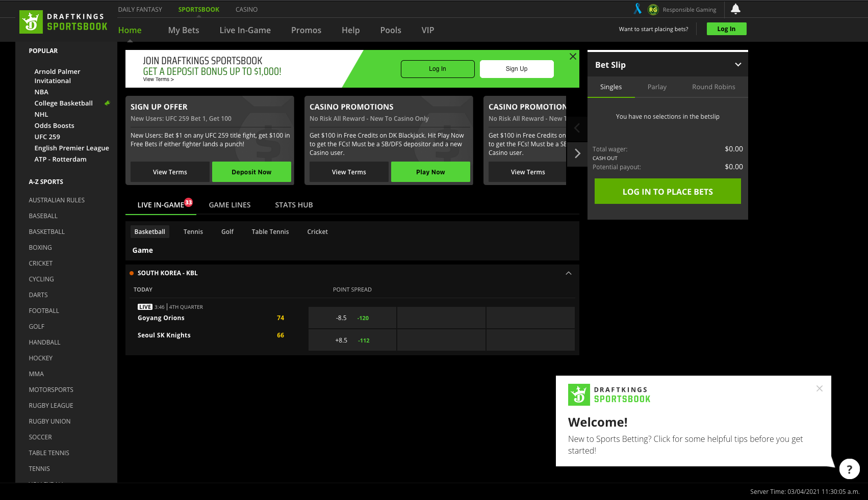The height and width of the screenshot is (500, 868).
Task: Filter live games by Table Tennis
Action: (x=270, y=232)
